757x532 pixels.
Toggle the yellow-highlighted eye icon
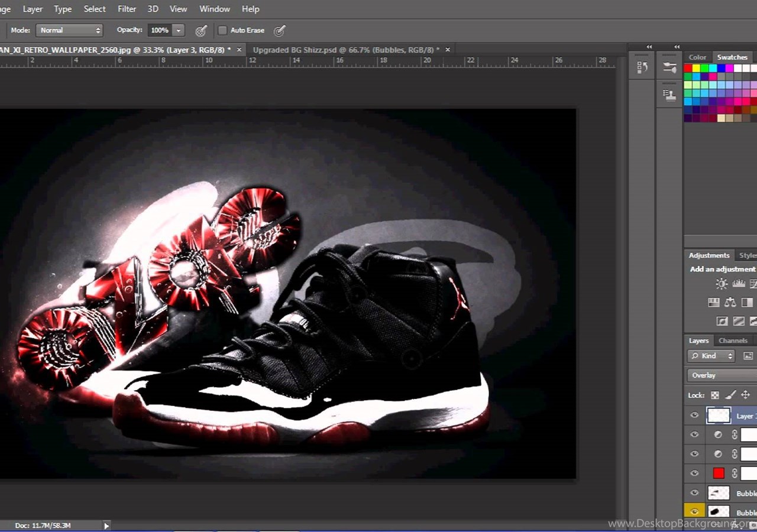[x=694, y=511]
